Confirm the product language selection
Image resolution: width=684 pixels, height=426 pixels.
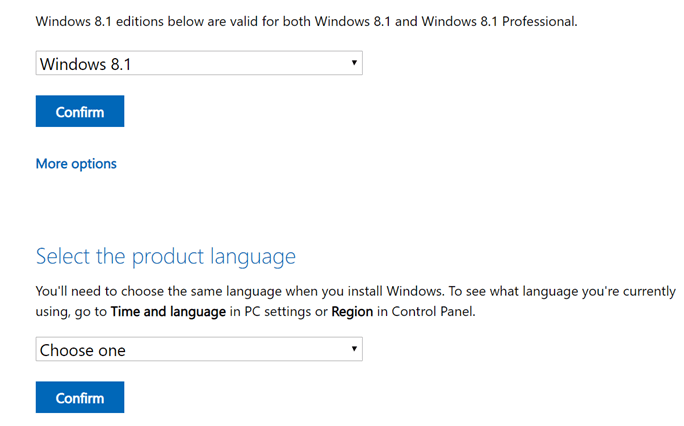[80, 397]
